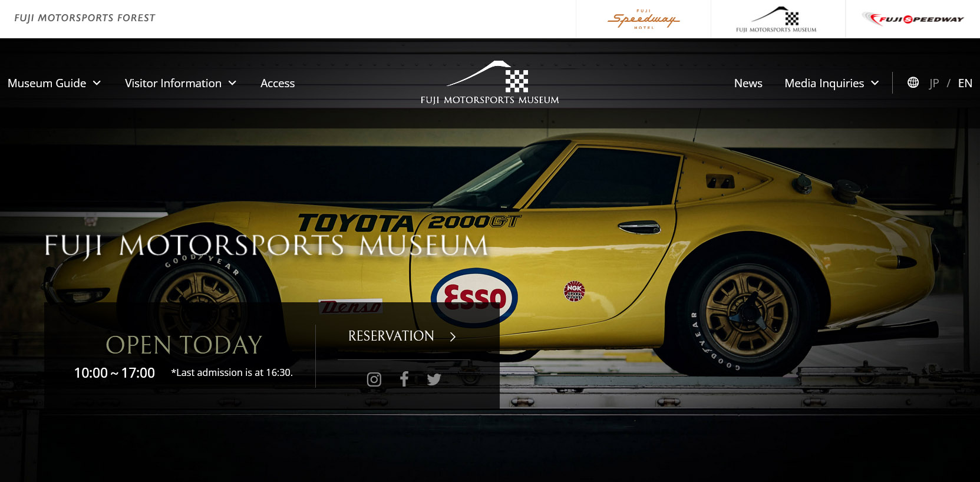This screenshot has width=980, height=482.
Task: Click the last admission note text
Action: click(232, 372)
